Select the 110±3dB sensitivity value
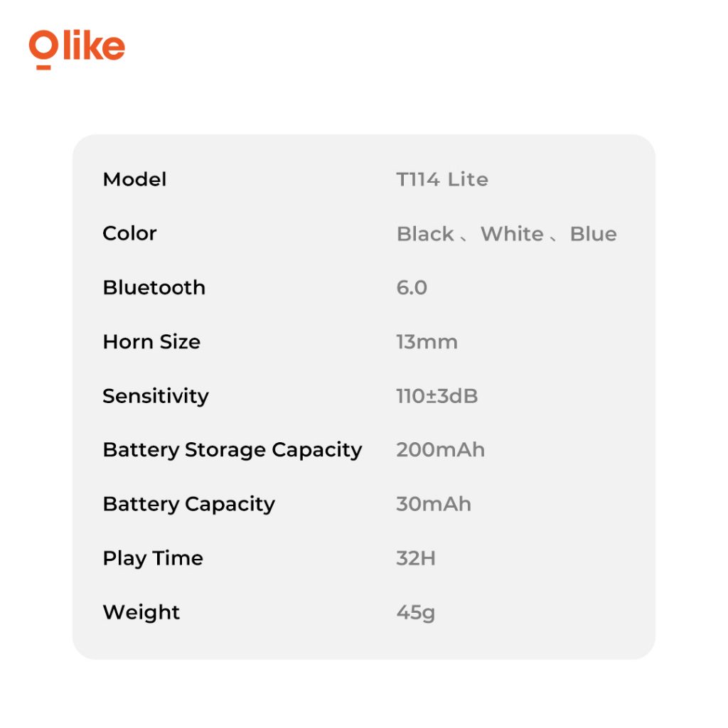 (437, 396)
